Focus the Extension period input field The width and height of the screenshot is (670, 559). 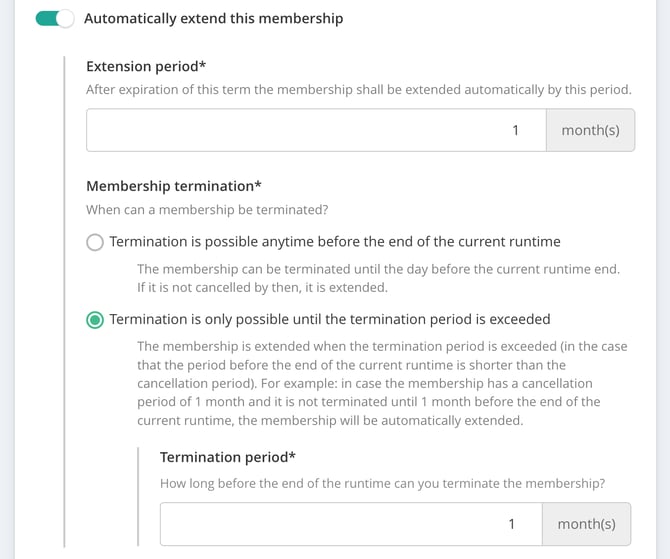[x=316, y=130]
